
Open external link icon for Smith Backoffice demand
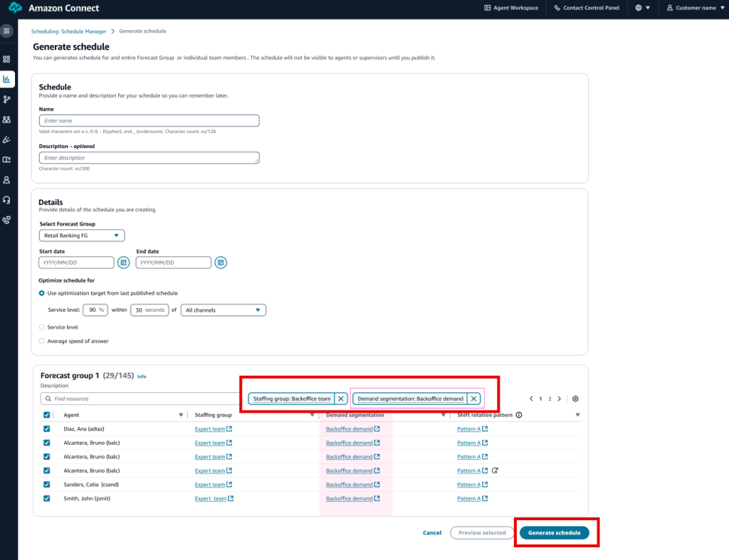point(377,499)
